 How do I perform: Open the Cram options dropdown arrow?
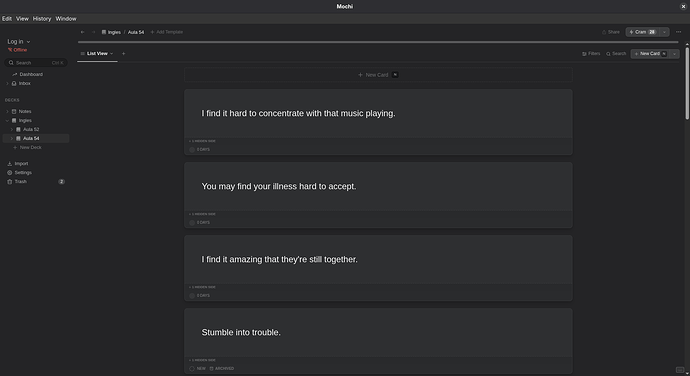coord(664,32)
